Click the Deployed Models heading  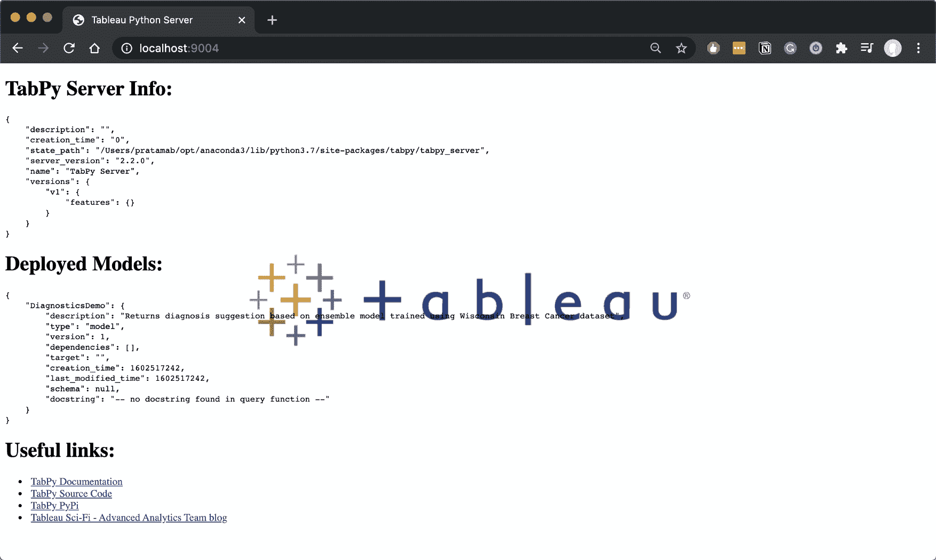pos(84,264)
